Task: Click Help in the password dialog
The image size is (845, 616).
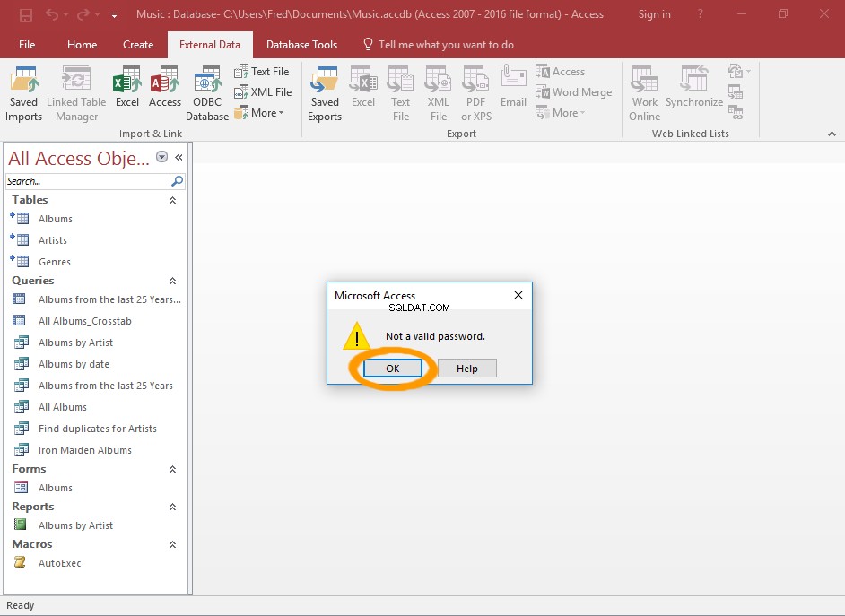Action: click(467, 369)
